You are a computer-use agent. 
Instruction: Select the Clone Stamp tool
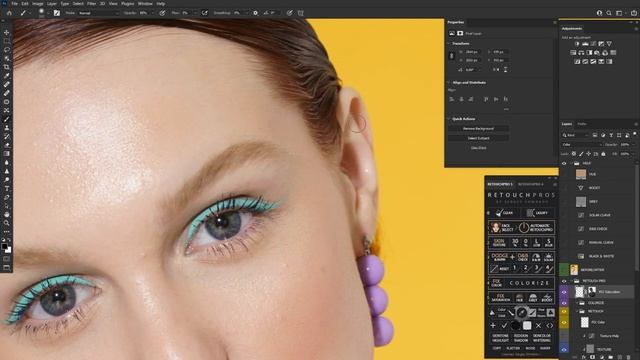(7, 128)
